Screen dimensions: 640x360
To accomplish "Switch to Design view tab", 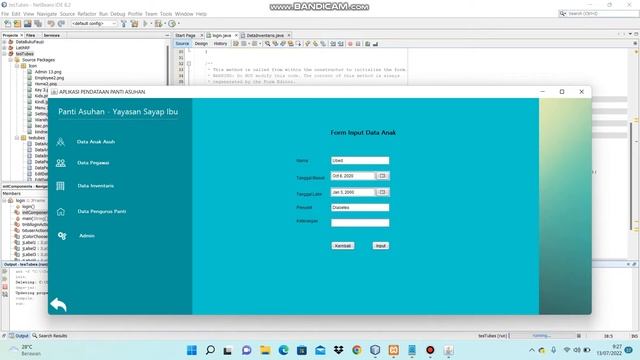I will coord(201,44).
